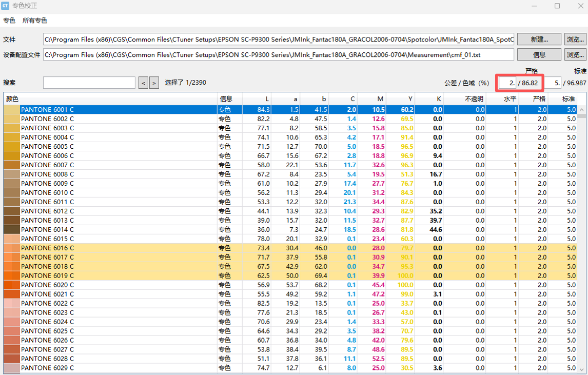Image resolution: width=588 pixels, height=375 pixels.
Task: Close the 专色校正 window
Action: [580, 6]
